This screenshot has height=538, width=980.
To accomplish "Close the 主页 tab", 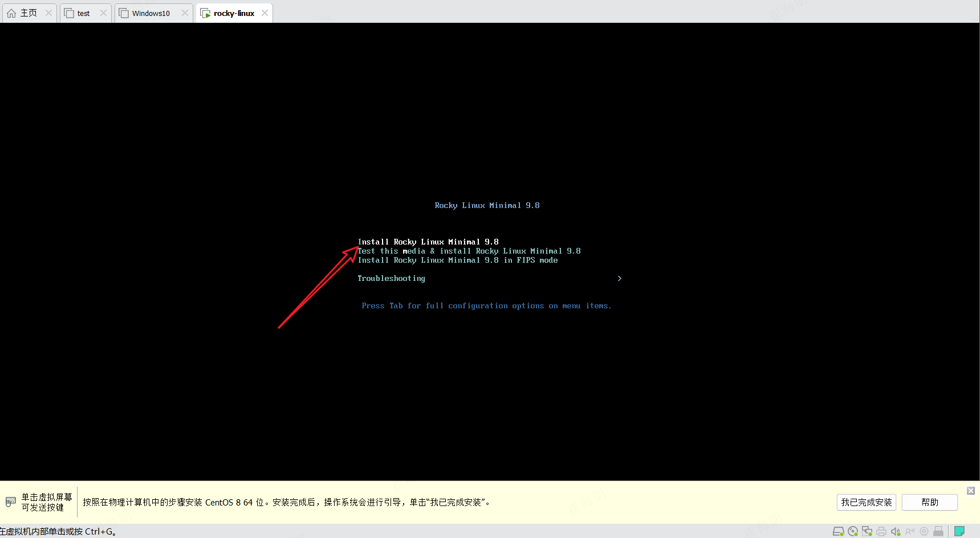I will click(48, 13).
